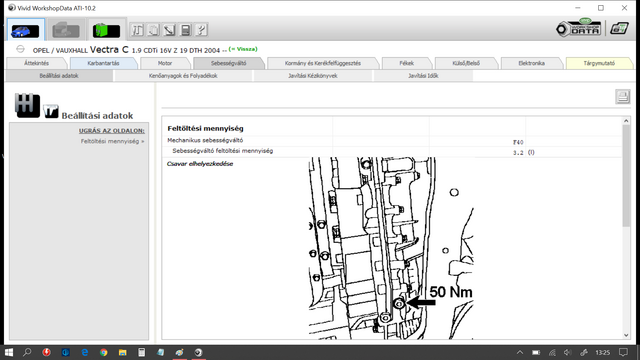Open Windows taskbar search
The width and height of the screenshot is (640, 360).
point(27,352)
